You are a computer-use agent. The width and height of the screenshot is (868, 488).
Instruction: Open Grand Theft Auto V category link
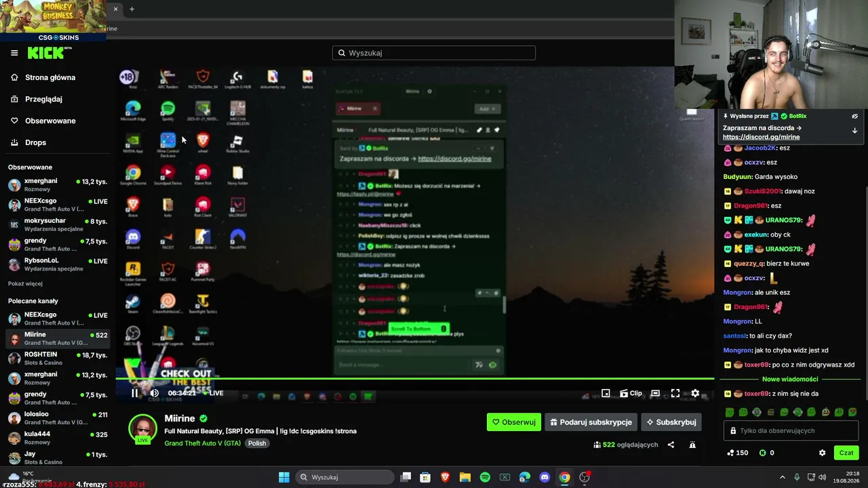(x=202, y=443)
